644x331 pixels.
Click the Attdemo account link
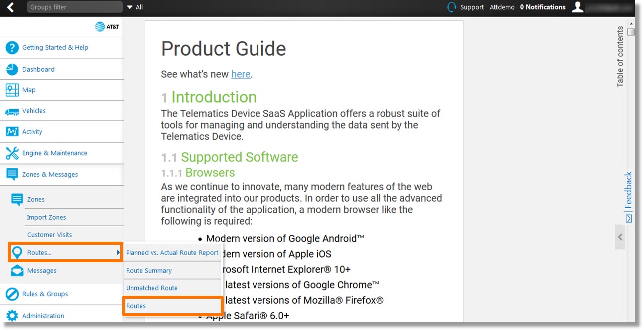502,7
